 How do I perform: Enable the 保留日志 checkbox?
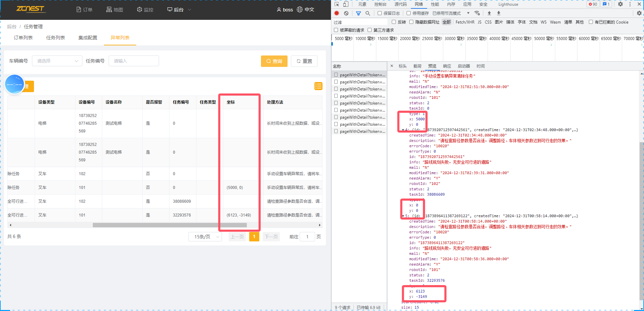(380, 13)
